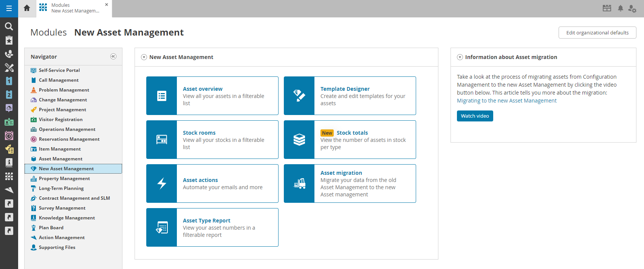Open first line incident icon numbered 1
This screenshot has width=644, height=269.
9,81
